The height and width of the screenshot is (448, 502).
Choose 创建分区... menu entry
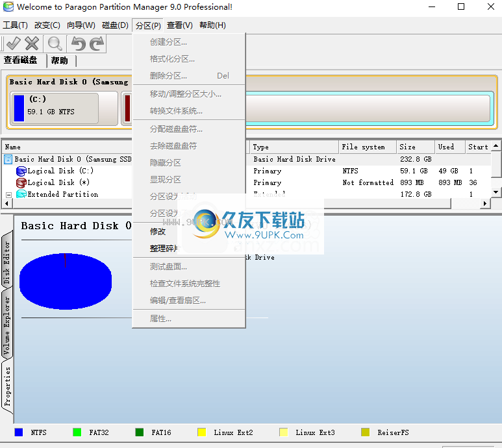tap(189, 42)
